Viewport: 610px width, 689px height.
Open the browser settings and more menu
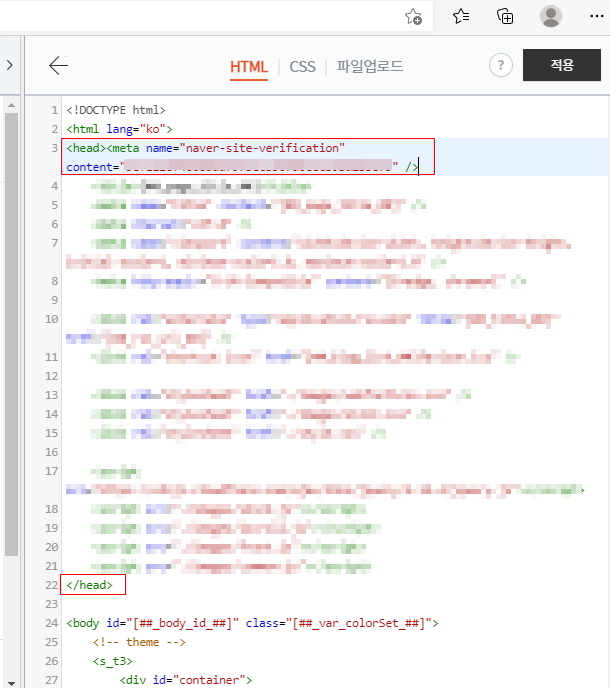596,16
